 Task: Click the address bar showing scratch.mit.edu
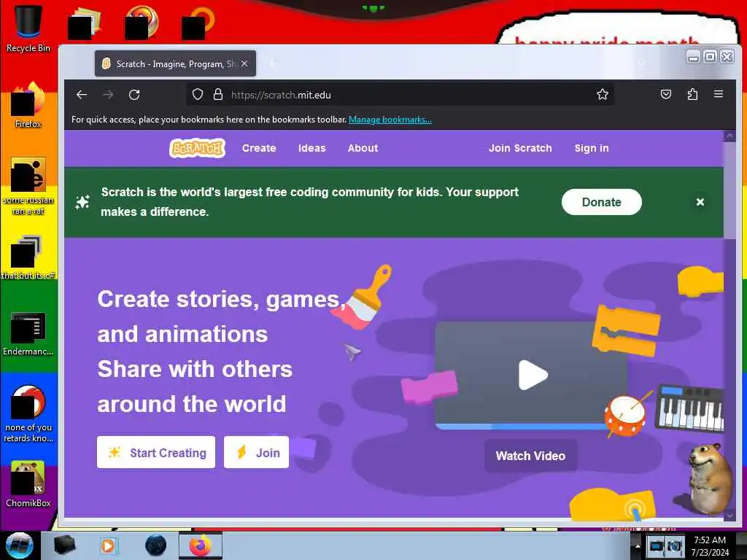[x=399, y=94]
